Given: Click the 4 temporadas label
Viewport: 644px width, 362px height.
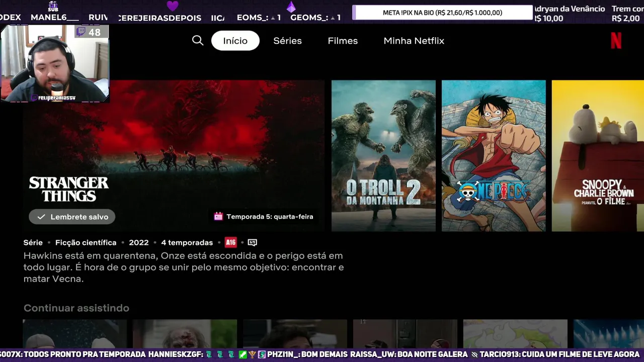Looking at the screenshot, I should tap(187, 242).
